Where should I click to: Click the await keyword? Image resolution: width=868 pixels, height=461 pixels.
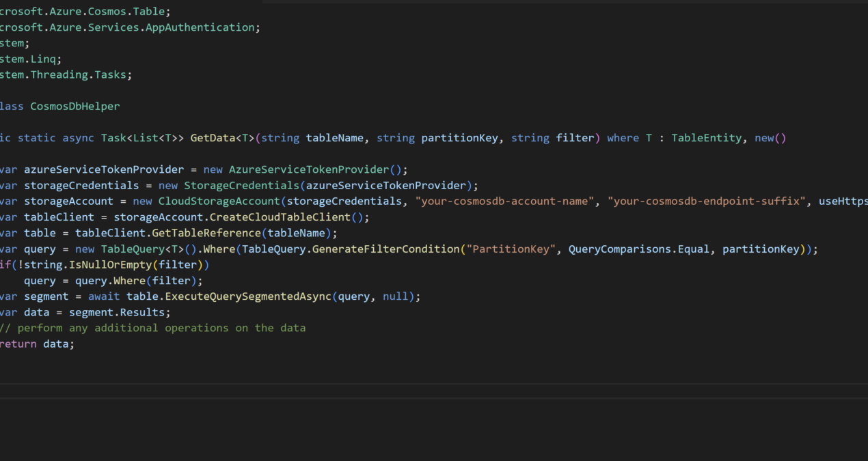pyautogui.click(x=104, y=296)
